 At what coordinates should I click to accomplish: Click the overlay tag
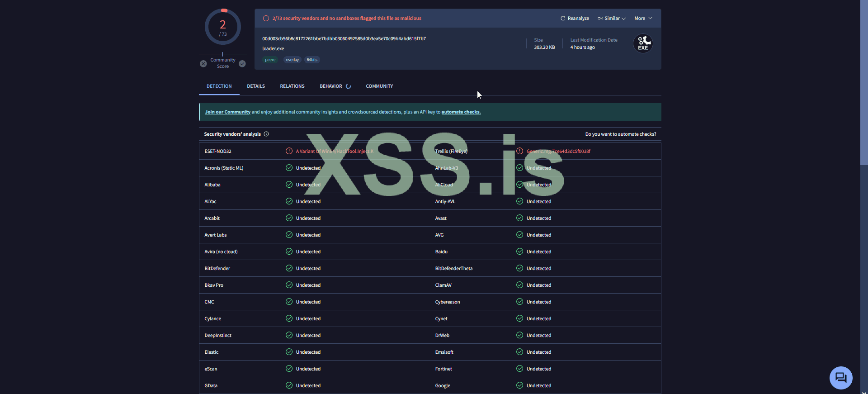coord(292,60)
